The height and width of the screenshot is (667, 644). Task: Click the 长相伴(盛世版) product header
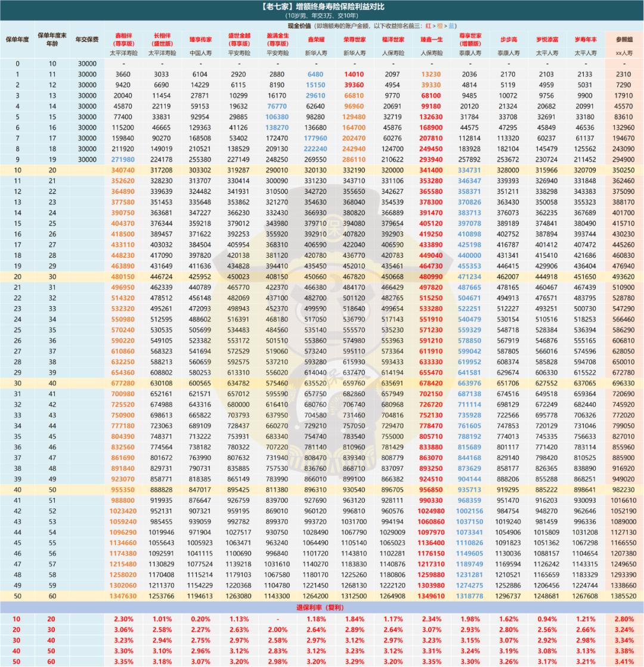click(162, 39)
